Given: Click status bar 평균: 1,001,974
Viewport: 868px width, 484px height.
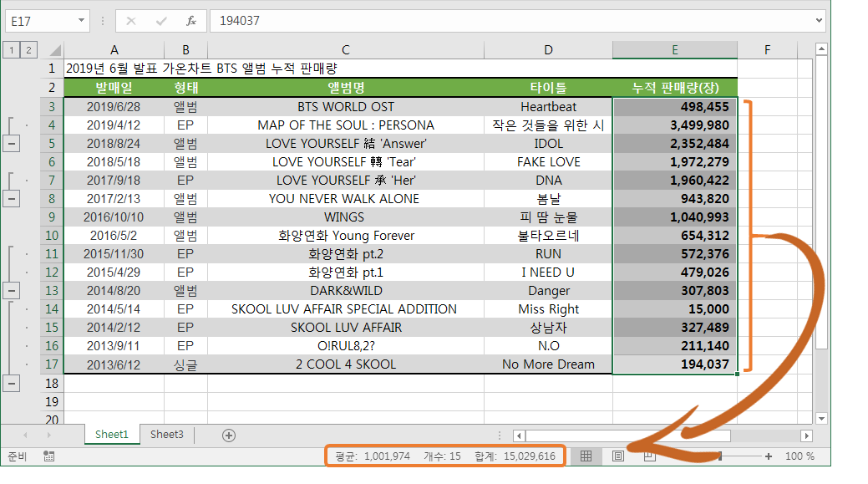Looking at the screenshot, I should click(x=373, y=456).
